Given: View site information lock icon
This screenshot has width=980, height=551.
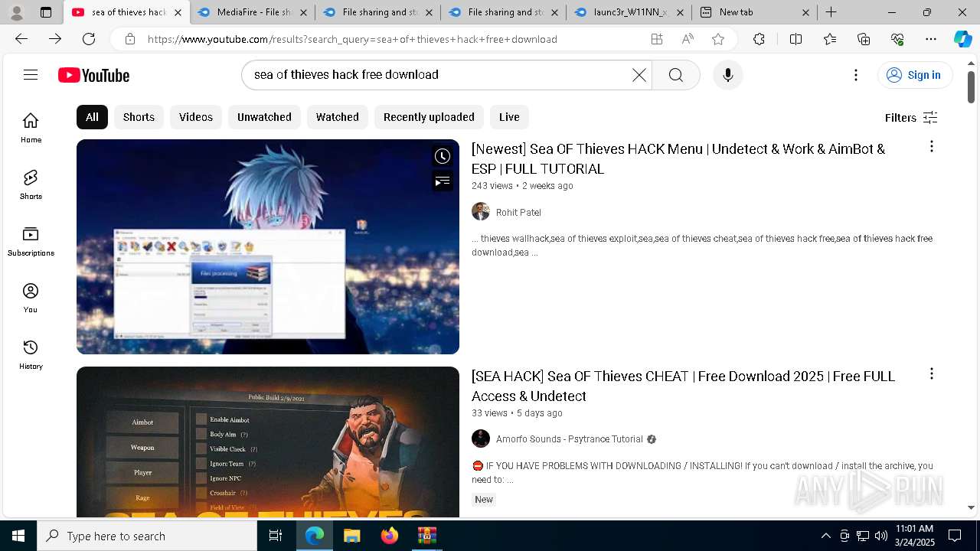Looking at the screenshot, I should click(x=130, y=39).
